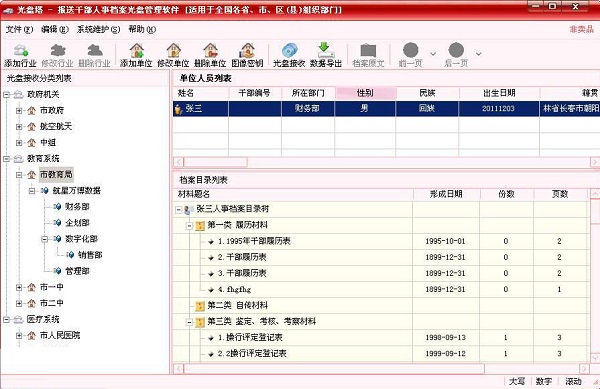
Task: Expand the 市一中 tree node
Action: click(19, 287)
